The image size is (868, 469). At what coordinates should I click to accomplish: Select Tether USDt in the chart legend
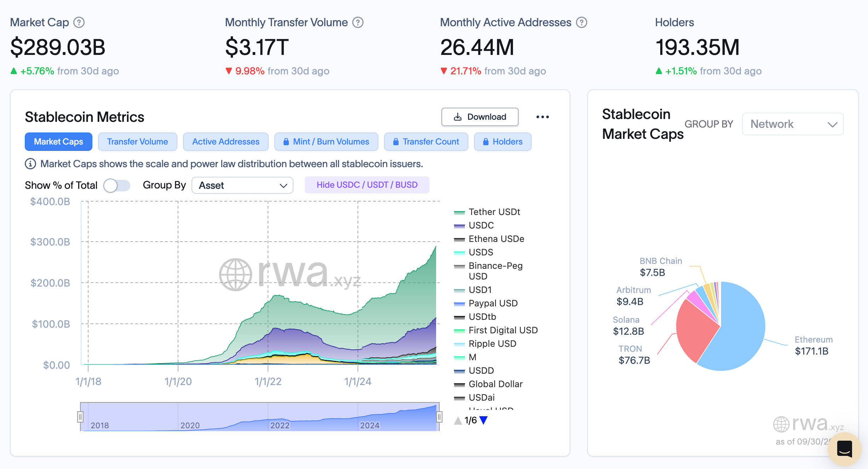pyautogui.click(x=494, y=212)
